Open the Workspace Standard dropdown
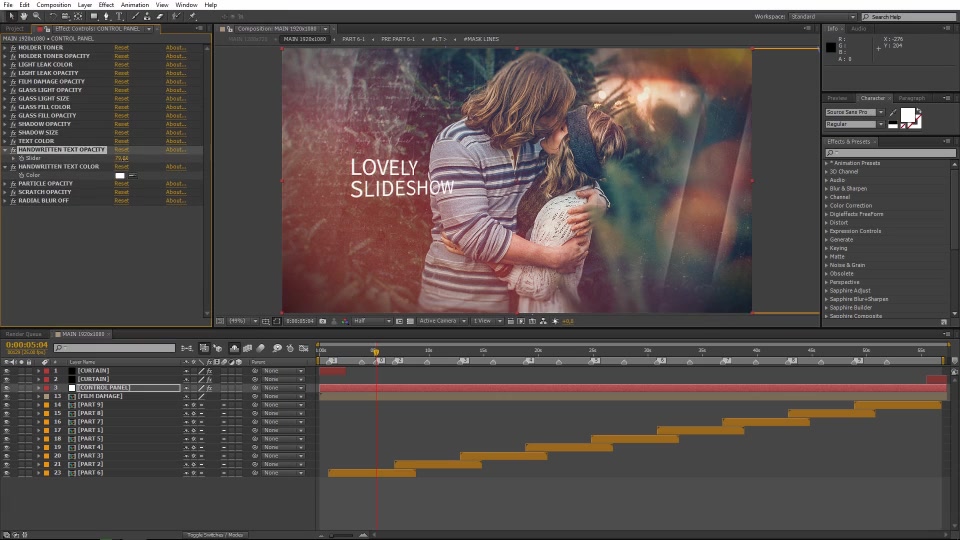This screenshot has height=540, width=960. [822, 17]
